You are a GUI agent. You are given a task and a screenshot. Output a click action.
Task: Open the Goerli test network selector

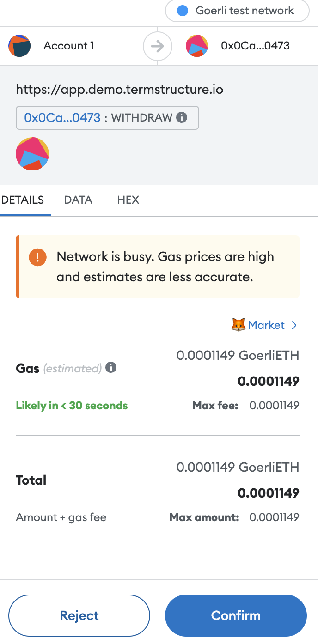237,11
